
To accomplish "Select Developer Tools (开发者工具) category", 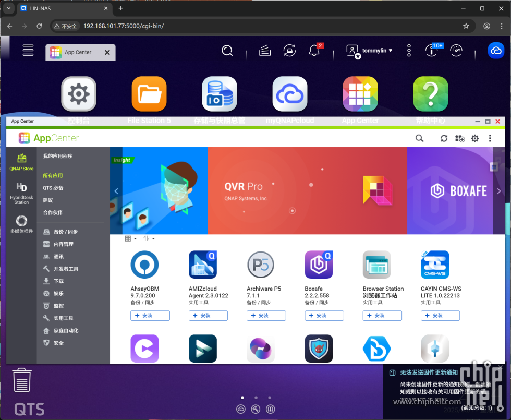I will (60, 269).
